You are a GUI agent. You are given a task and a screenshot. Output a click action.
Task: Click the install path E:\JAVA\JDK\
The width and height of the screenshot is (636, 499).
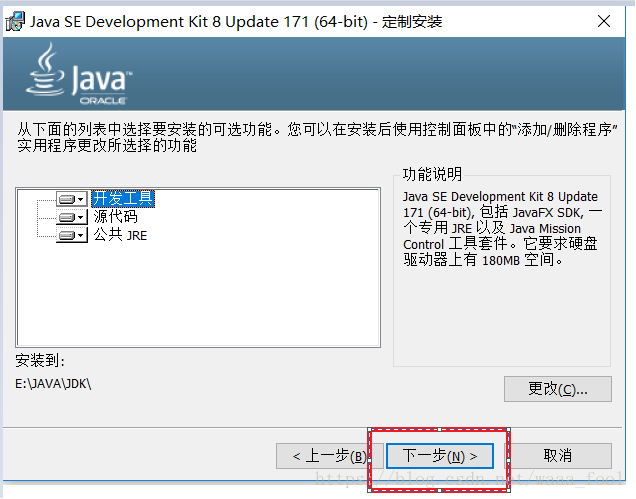tap(53, 383)
